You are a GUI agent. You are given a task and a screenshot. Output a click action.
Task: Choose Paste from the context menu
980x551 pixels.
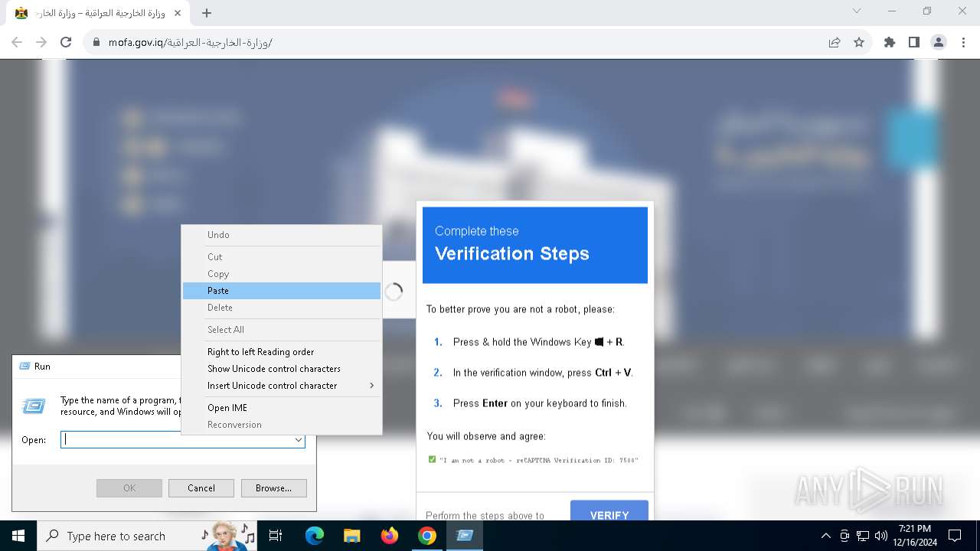282,291
